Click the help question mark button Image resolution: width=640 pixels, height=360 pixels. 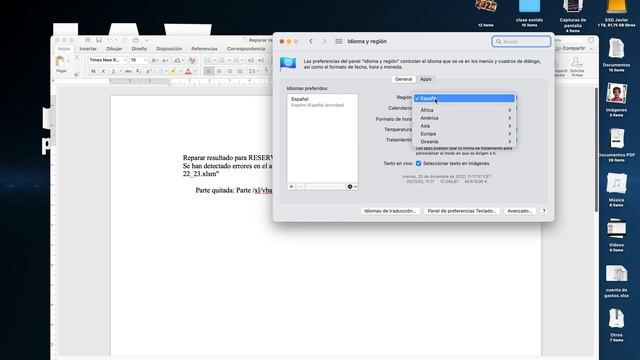544,211
